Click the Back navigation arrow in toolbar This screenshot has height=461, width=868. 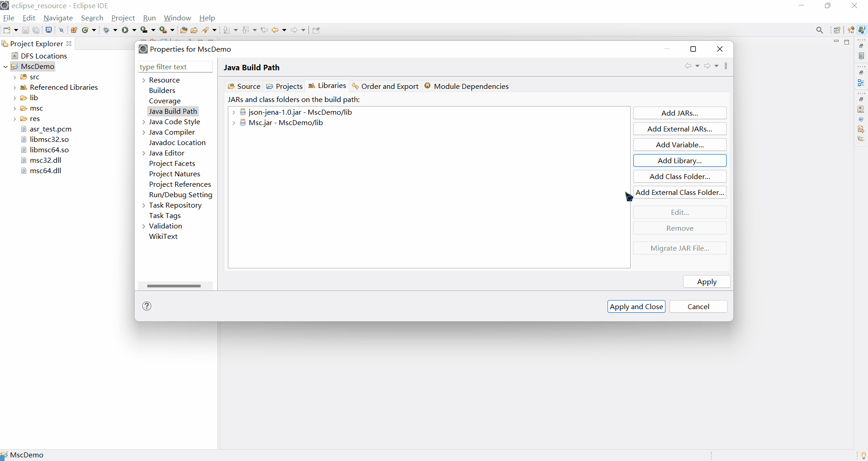pos(275,30)
